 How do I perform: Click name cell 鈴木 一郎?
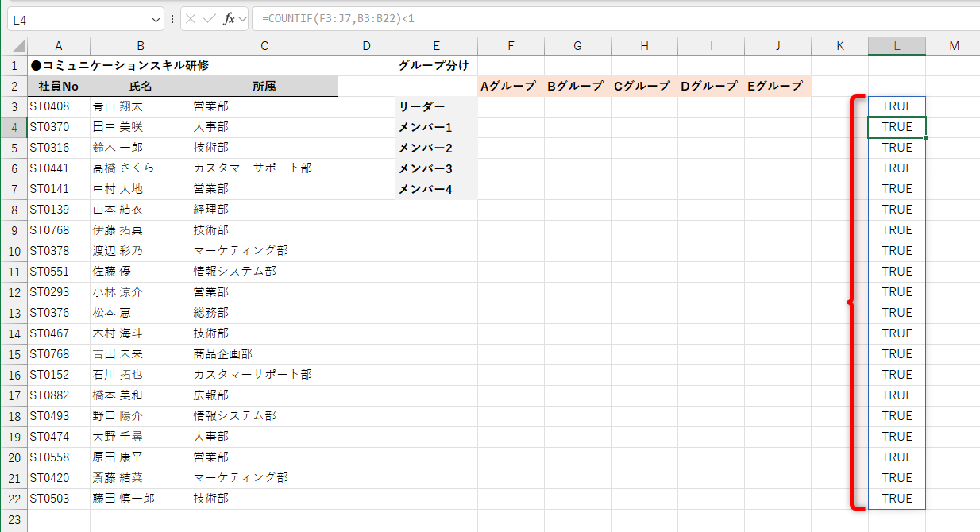[x=141, y=148]
